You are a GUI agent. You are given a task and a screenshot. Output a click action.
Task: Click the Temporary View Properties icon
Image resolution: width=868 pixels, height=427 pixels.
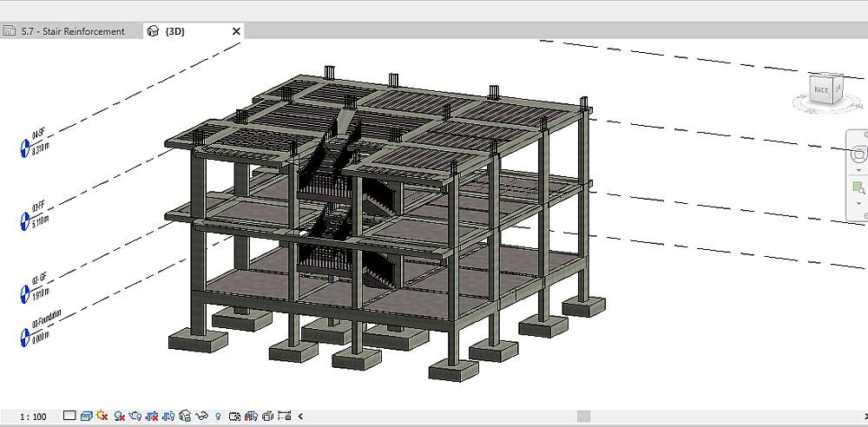[234, 417]
